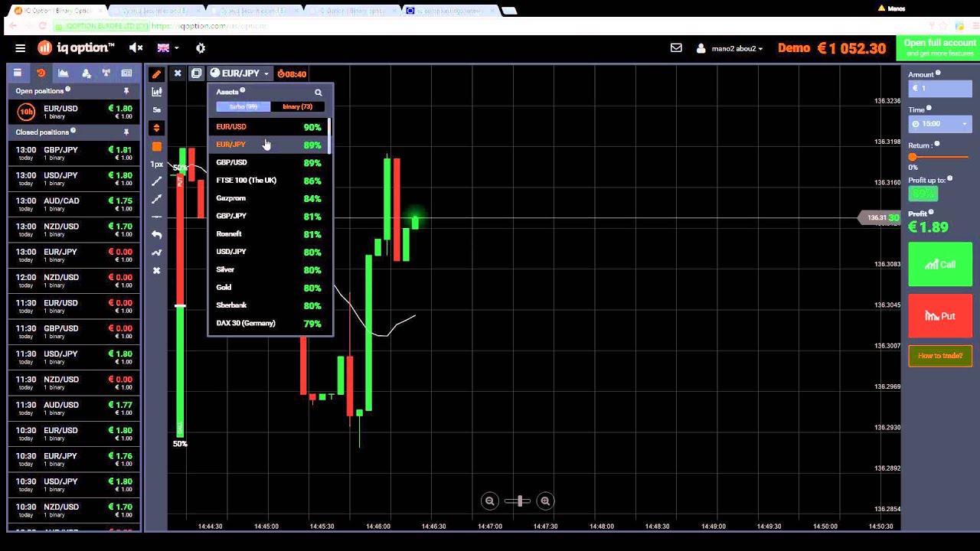The height and width of the screenshot is (551, 980).
Task: Select the news tab icon
Action: click(x=127, y=73)
